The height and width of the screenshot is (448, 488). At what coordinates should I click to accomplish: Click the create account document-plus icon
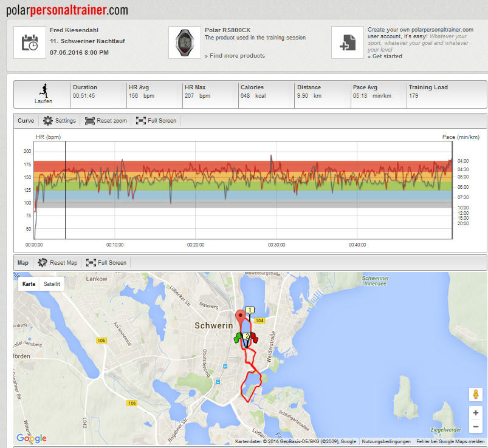tap(348, 42)
